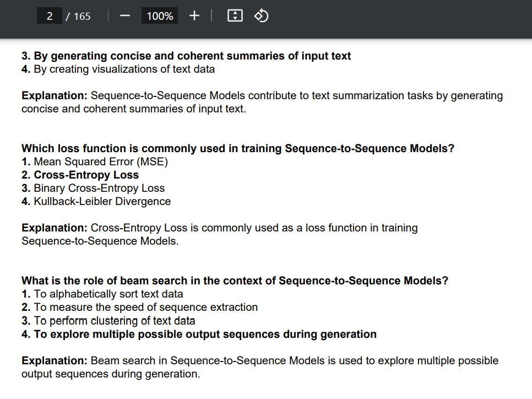Click the zoom out (minus) icon
532x399 pixels.
click(x=124, y=15)
